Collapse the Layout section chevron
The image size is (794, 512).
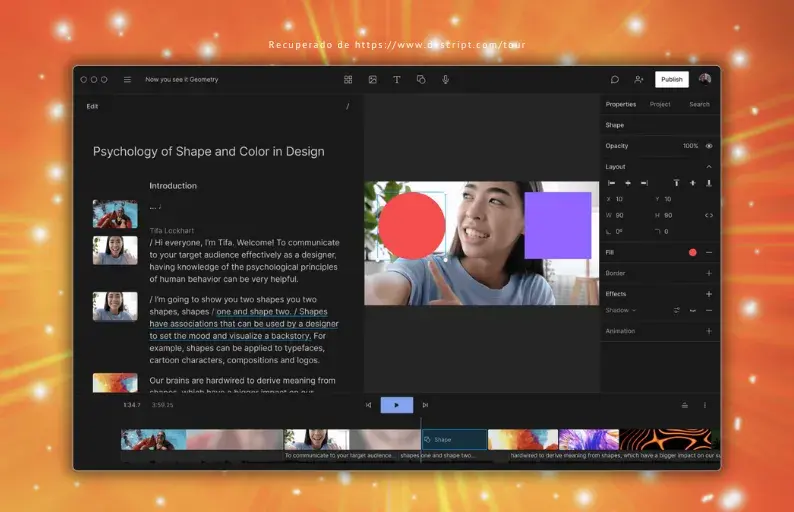[x=709, y=167]
